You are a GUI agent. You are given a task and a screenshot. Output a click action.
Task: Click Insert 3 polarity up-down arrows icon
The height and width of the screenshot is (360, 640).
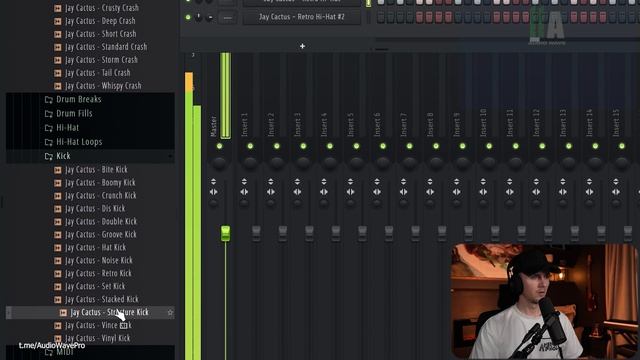pos(297,181)
